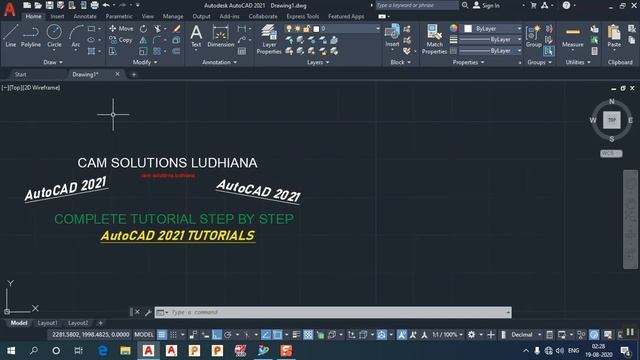Image resolution: width=640 pixels, height=360 pixels.
Task: Open the Express Tools ribbon tab
Action: pos(302,16)
